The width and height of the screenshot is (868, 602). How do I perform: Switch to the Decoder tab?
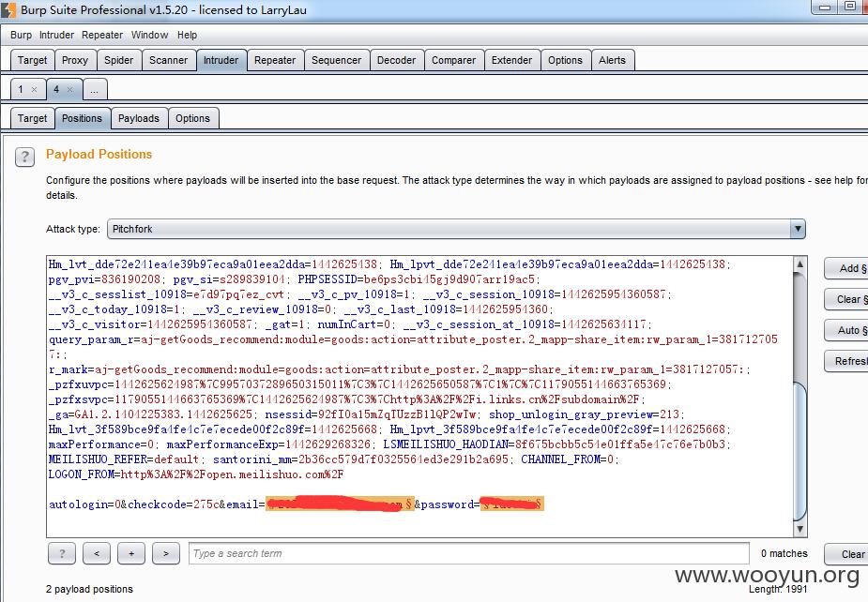pyautogui.click(x=396, y=60)
